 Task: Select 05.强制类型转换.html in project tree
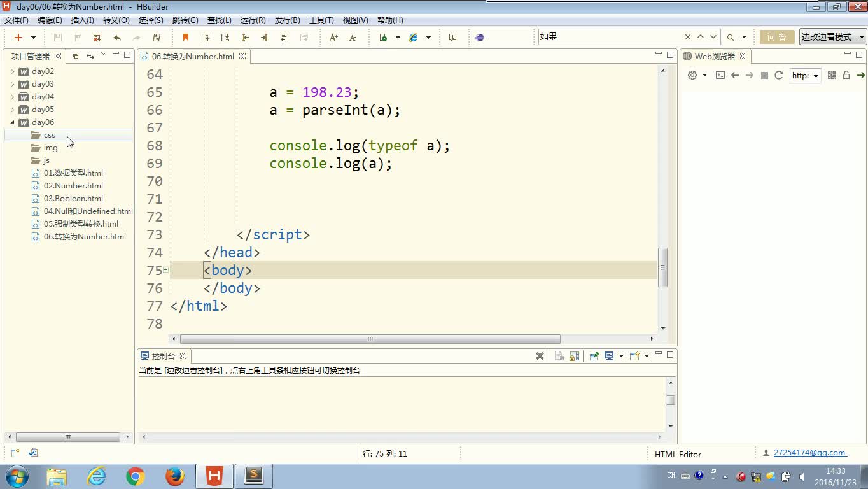click(81, 224)
